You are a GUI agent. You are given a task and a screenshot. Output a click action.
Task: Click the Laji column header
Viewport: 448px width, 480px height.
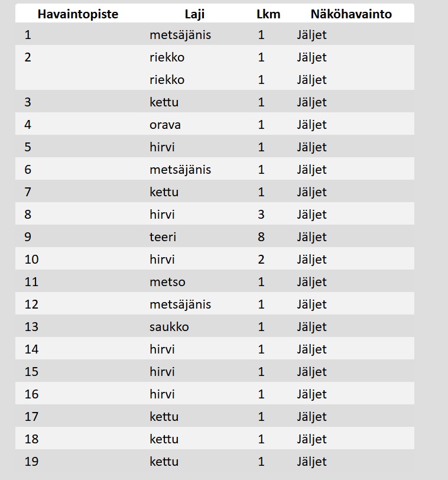[x=194, y=14]
